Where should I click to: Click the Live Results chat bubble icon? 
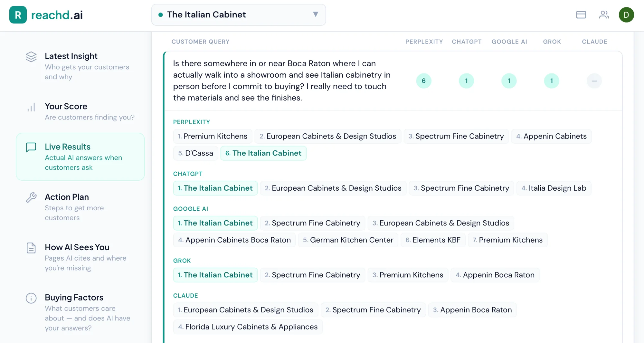(31, 147)
